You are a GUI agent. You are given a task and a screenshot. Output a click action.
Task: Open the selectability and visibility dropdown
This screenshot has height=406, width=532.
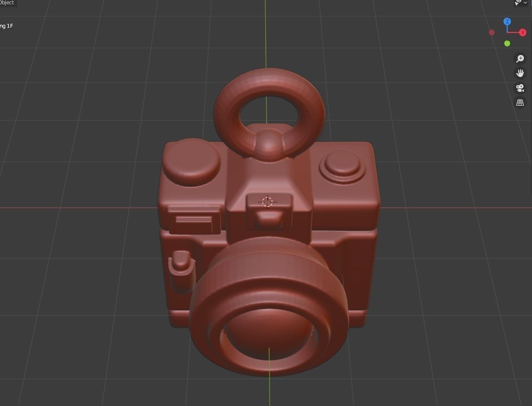521,3
